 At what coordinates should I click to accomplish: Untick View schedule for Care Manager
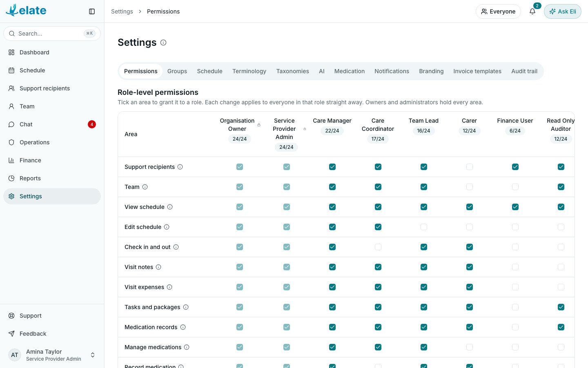332,207
